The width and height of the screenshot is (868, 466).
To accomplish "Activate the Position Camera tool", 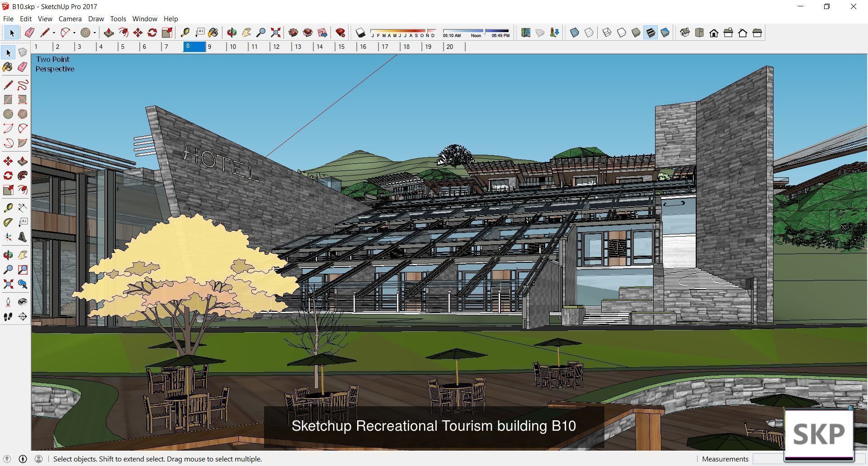I will (8, 302).
